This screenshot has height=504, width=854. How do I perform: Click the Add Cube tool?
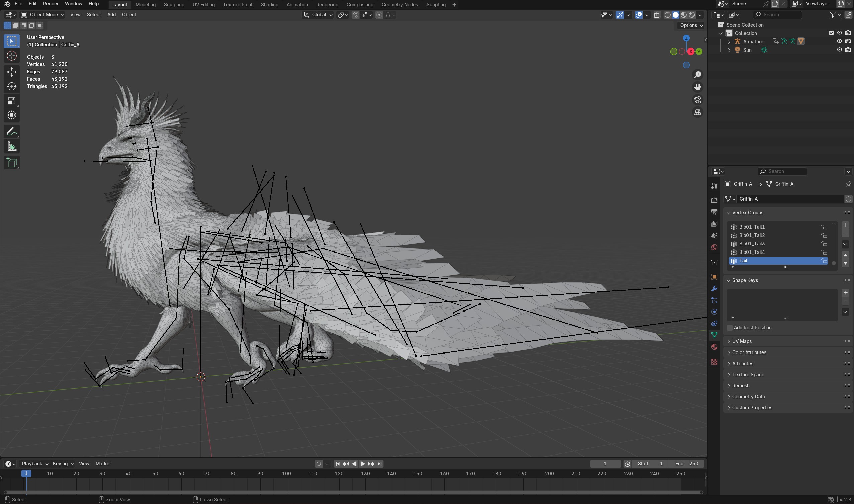[12, 163]
